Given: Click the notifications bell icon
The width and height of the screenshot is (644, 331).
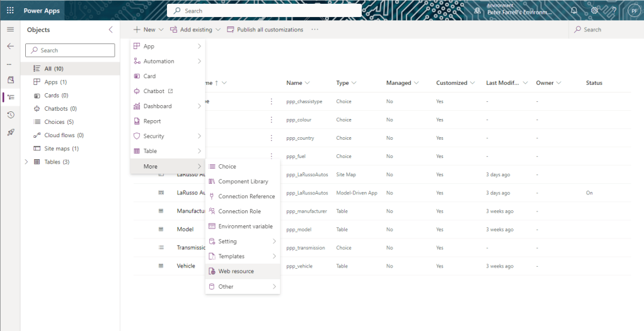Looking at the screenshot, I should point(573,11).
